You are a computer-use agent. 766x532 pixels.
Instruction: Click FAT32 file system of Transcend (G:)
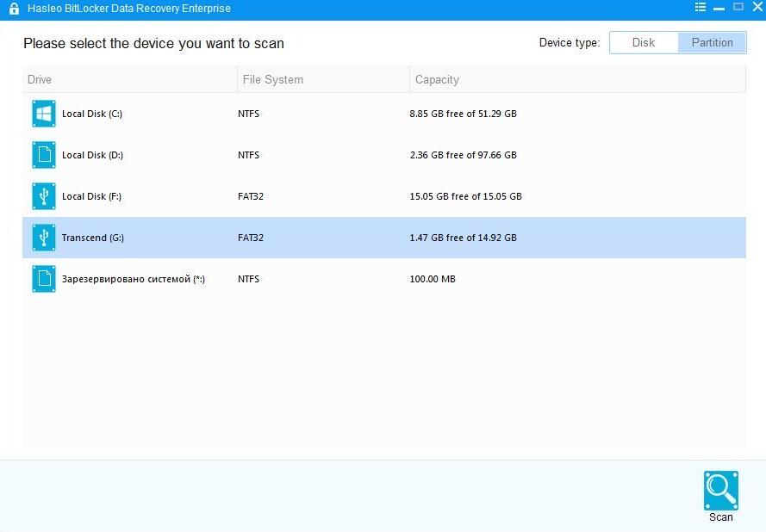pyautogui.click(x=251, y=238)
